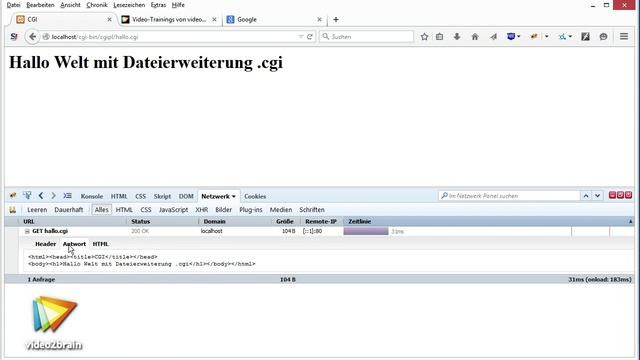This screenshot has width=640, height=360.
Task: Show the HTML tab of the request
Action: [x=100, y=244]
